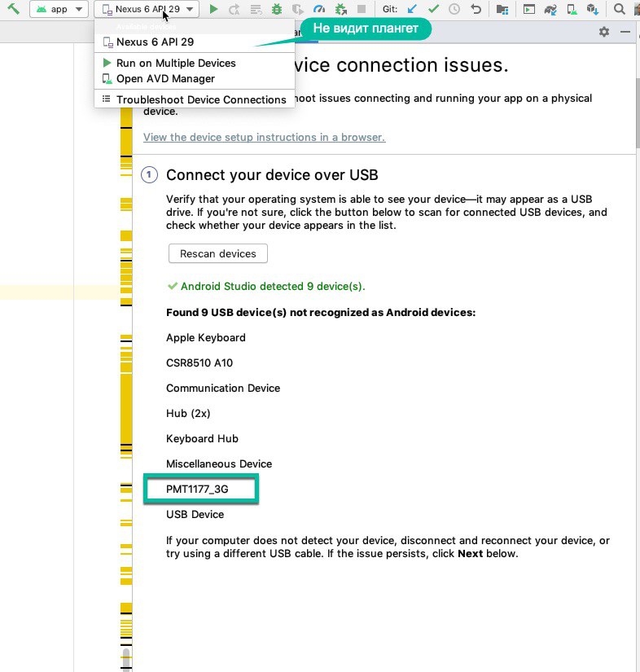
Task: Click the Search Everywhere magnifier icon
Action: (619, 9)
